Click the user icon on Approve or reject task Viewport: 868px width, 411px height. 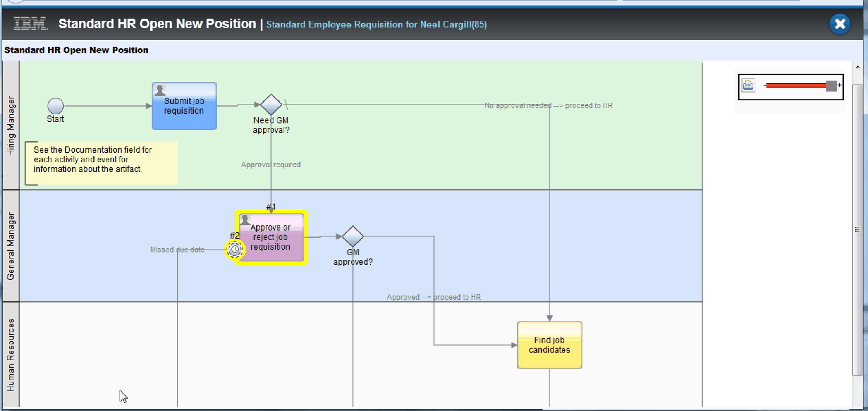[245, 220]
